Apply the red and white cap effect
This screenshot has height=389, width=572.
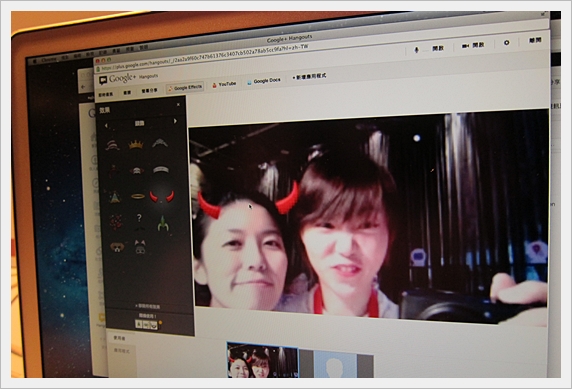[136, 171]
